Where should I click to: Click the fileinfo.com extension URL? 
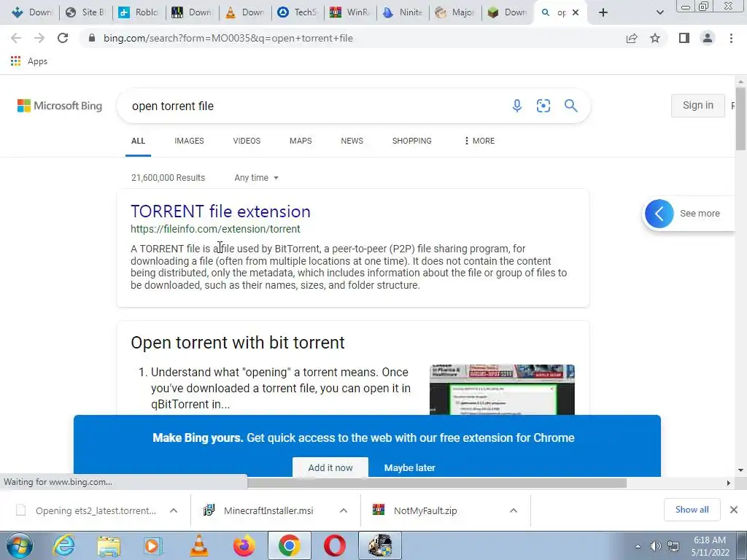[x=215, y=229]
